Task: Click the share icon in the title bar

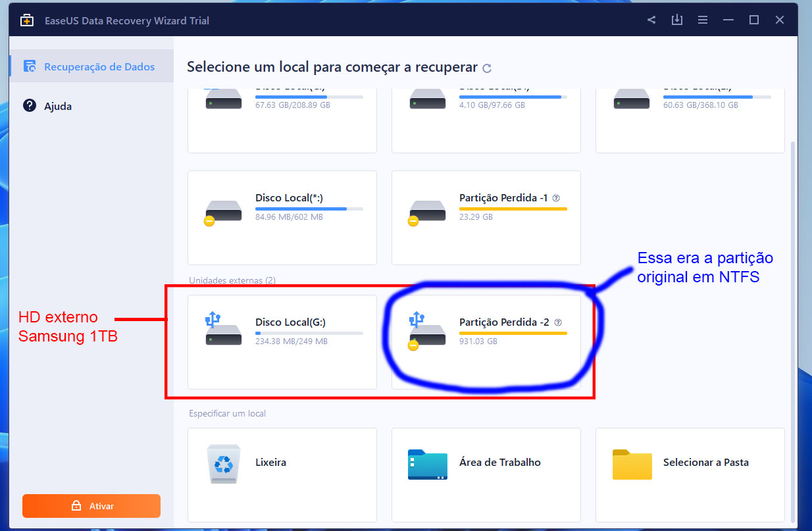Action: coord(651,20)
